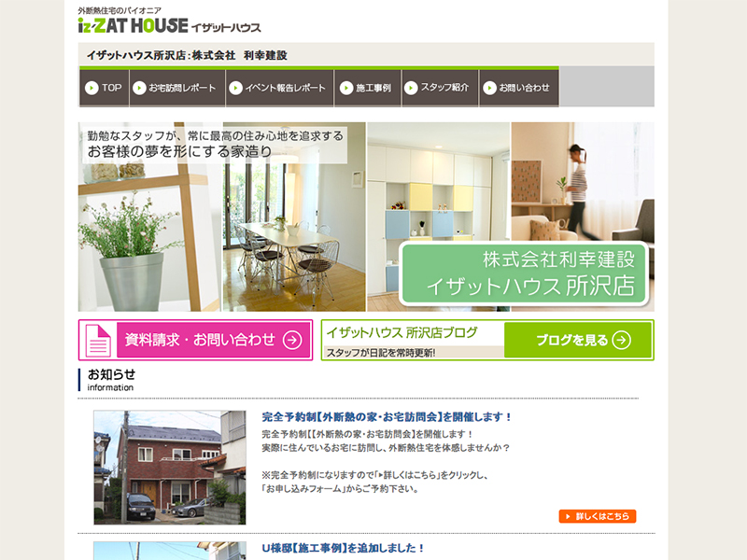Click お申し込みフォーム instruction text line
The height and width of the screenshot is (560, 747).
pyautogui.click(x=340, y=489)
